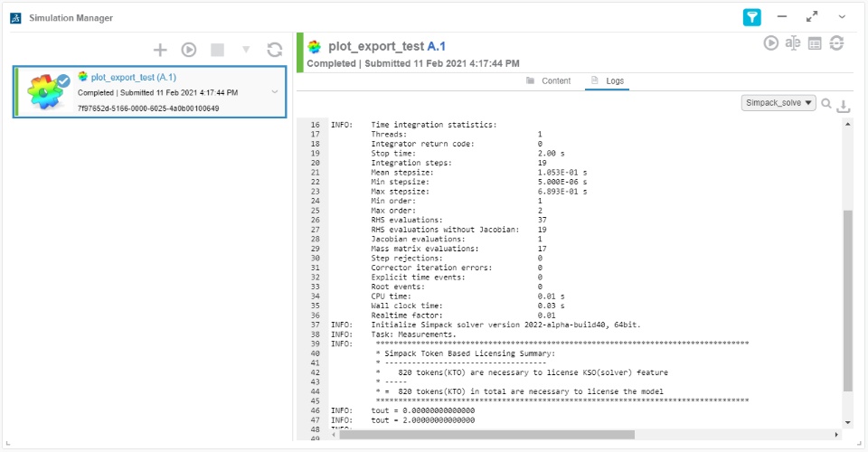Click the rename text icon in header
This screenshot has height=452, width=868.
pos(793,43)
